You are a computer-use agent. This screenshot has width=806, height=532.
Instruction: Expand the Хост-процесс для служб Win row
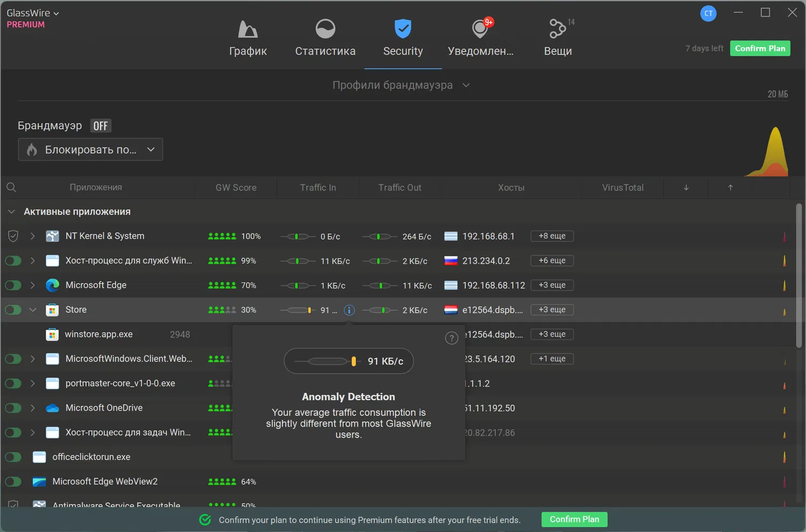(33, 261)
